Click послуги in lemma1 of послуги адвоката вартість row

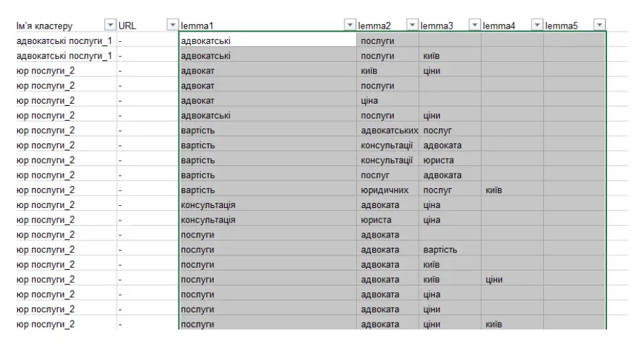[x=267, y=250]
